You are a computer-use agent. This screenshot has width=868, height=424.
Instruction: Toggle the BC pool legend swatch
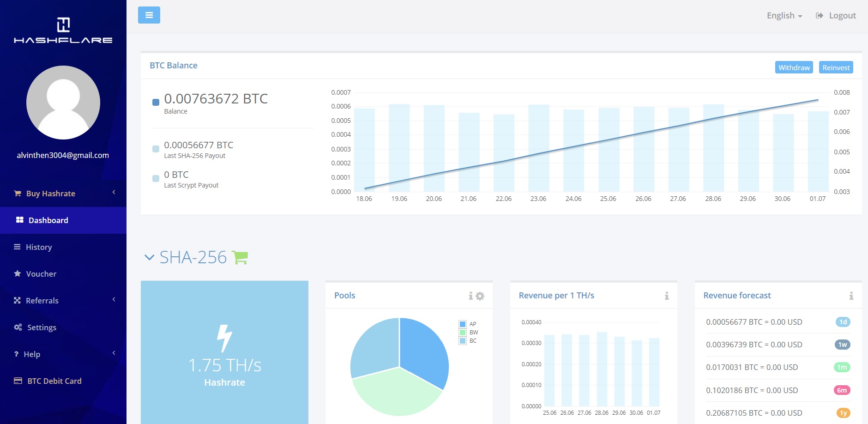tap(463, 341)
